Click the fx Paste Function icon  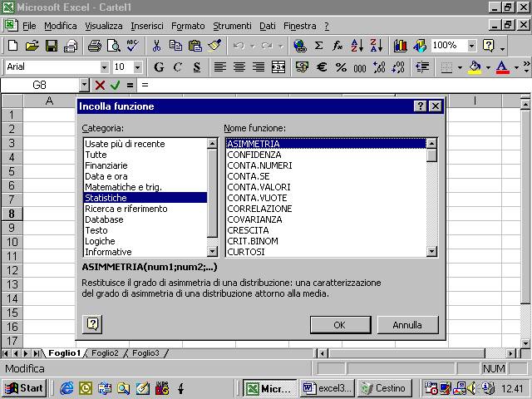click(337, 46)
